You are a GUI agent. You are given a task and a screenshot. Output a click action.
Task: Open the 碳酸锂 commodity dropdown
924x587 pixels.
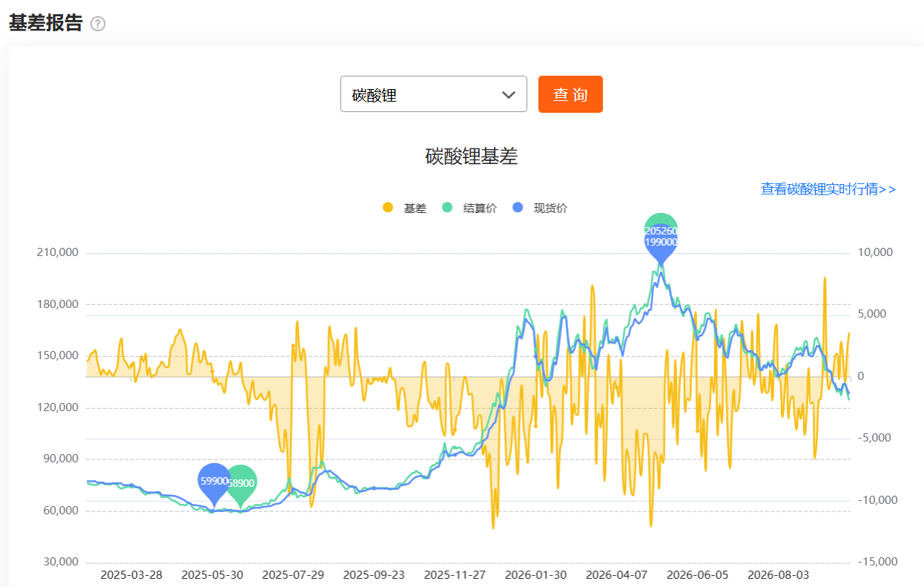(433, 94)
